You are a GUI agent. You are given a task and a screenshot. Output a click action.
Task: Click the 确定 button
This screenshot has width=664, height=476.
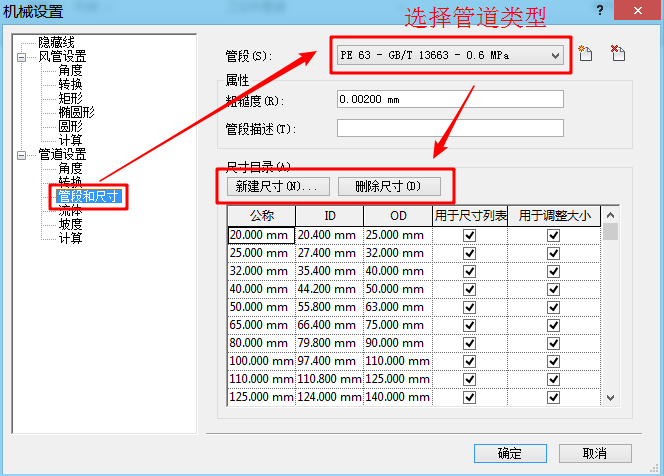pyautogui.click(x=510, y=454)
